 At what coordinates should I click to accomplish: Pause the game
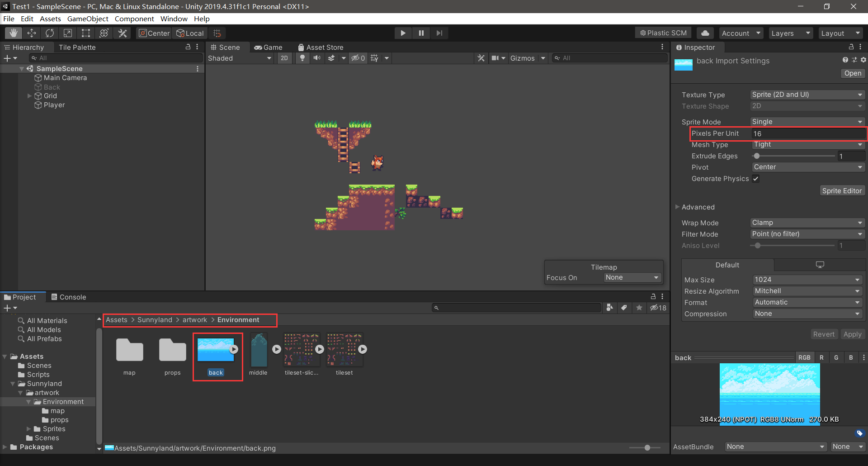click(421, 33)
